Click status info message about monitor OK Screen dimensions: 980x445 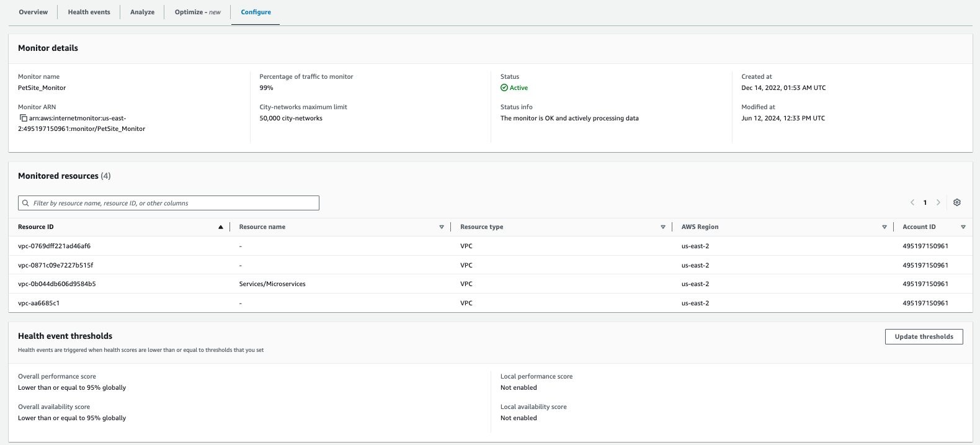point(569,118)
